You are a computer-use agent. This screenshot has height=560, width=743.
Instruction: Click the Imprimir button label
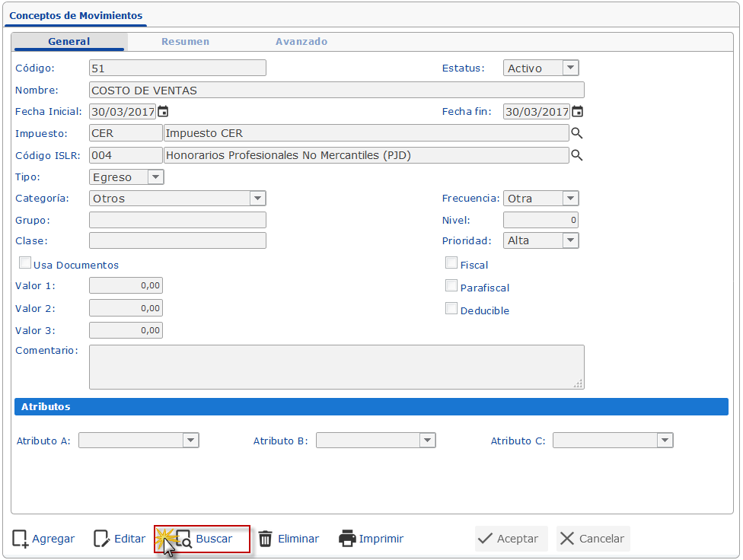click(381, 539)
